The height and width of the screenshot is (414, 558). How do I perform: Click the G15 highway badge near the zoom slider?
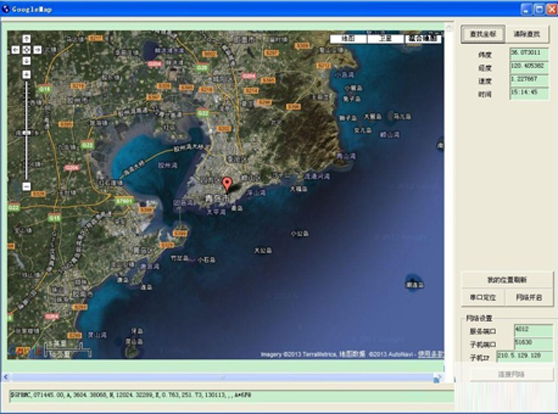tap(45, 89)
